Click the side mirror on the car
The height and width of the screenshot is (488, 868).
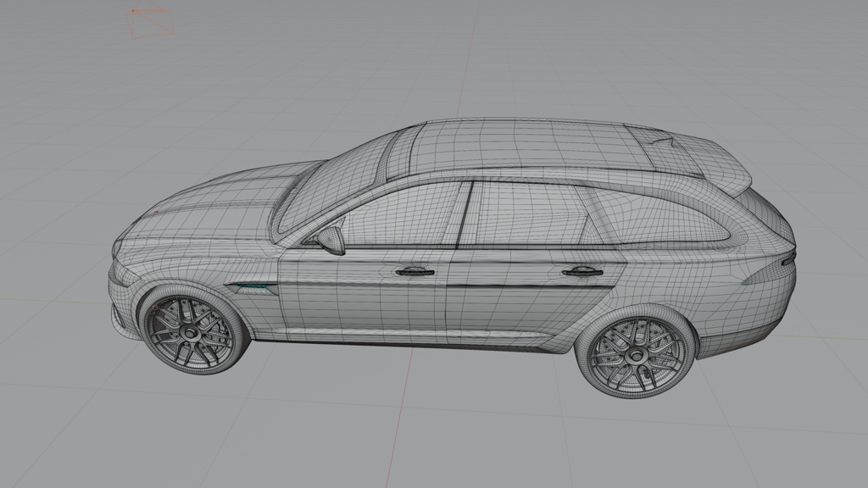click(331, 240)
